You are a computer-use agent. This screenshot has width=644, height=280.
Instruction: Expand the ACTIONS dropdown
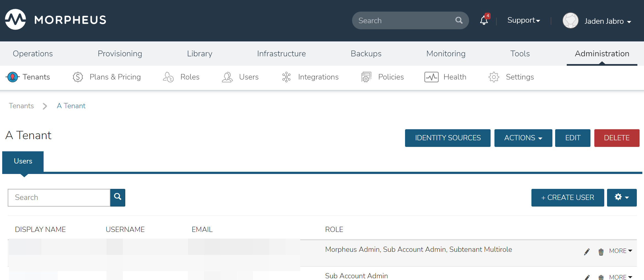tap(523, 138)
